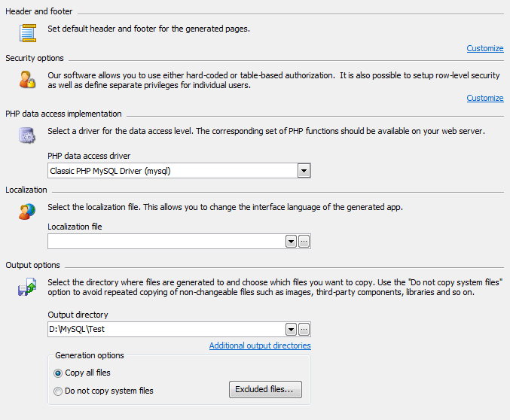Screen dimensions: 510x420
Task: Browse for the output directory
Action: coord(304,330)
